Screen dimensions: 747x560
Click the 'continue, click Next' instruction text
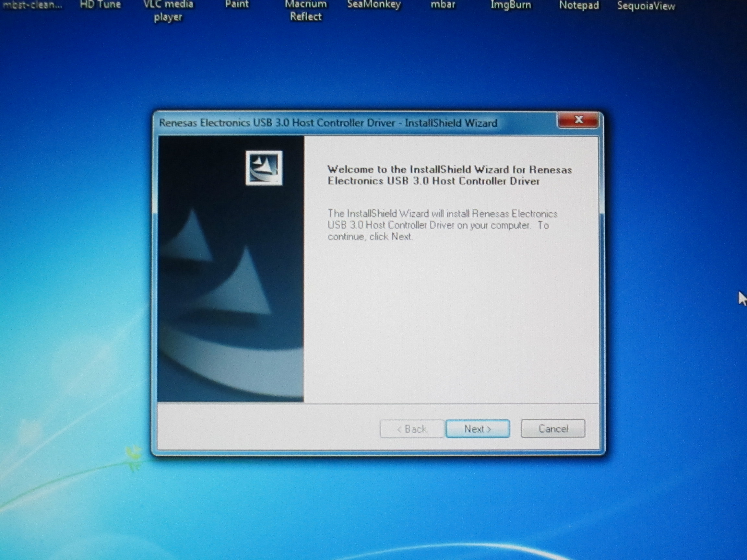coord(370,236)
